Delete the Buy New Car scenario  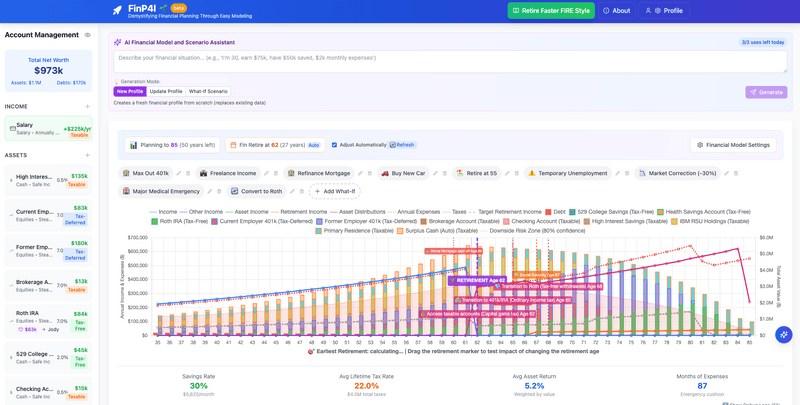pyautogui.click(x=444, y=173)
